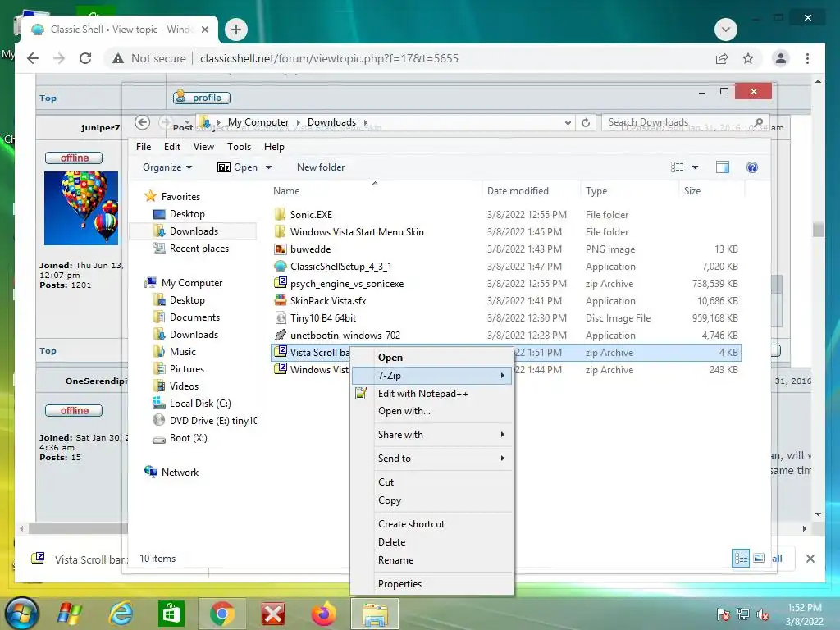Close the Chrome downloads bar
840x630 pixels.
point(810,559)
